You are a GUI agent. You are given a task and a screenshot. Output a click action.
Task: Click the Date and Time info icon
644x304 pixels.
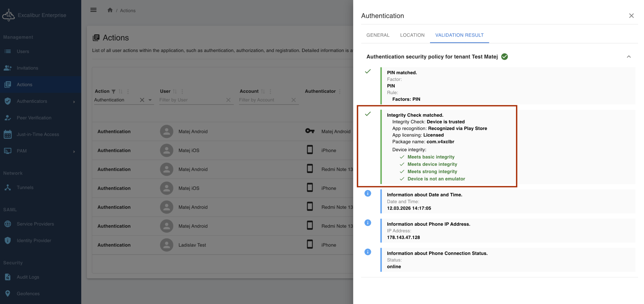click(368, 194)
